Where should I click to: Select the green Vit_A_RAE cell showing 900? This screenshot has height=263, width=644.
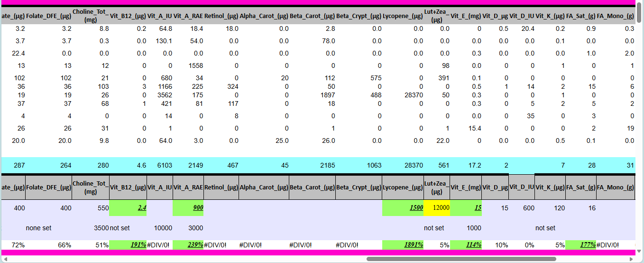pos(188,208)
